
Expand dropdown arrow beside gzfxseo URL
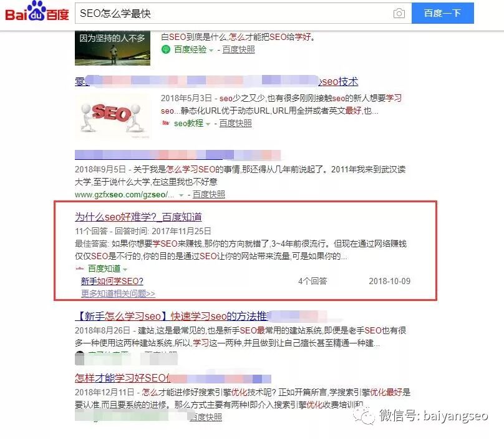coord(182,195)
